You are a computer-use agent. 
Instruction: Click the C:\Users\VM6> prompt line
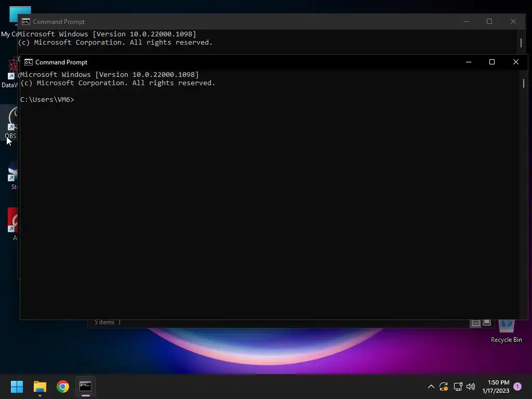pos(47,99)
